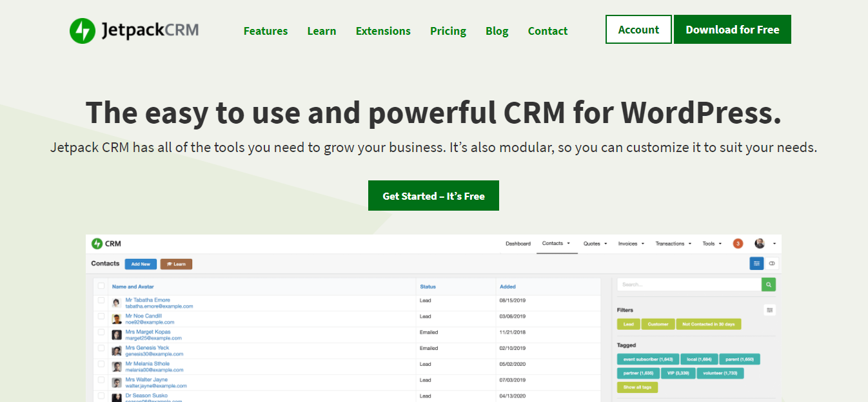Click Marget Kopas's avatar image
Image resolution: width=868 pixels, height=402 pixels.
click(x=117, y=335)
